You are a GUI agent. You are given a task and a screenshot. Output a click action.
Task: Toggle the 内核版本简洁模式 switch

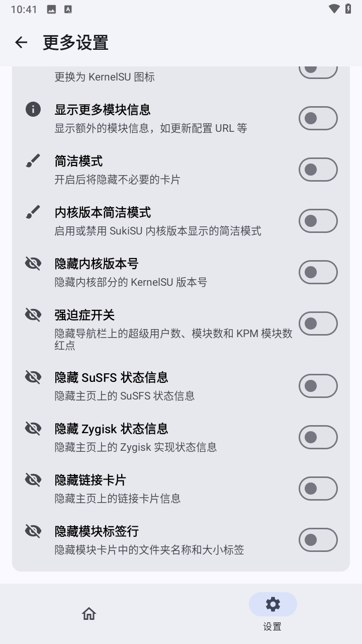click(318, 221)
